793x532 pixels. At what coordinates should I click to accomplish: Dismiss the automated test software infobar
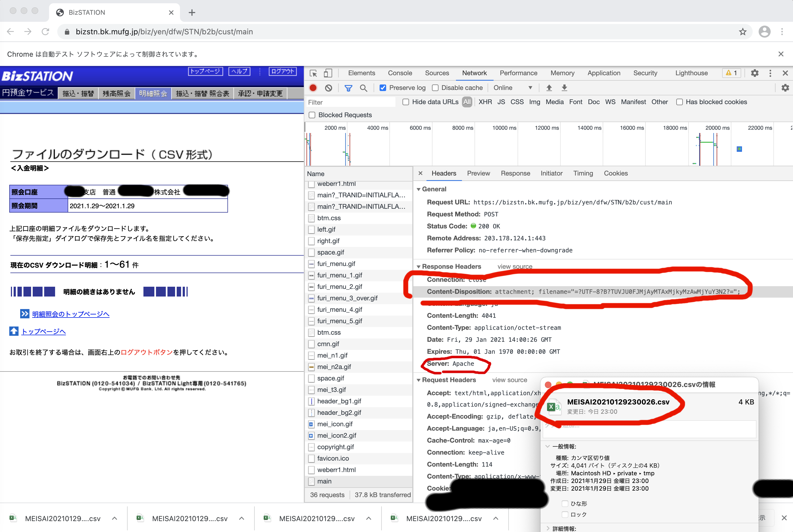(780, 54)
